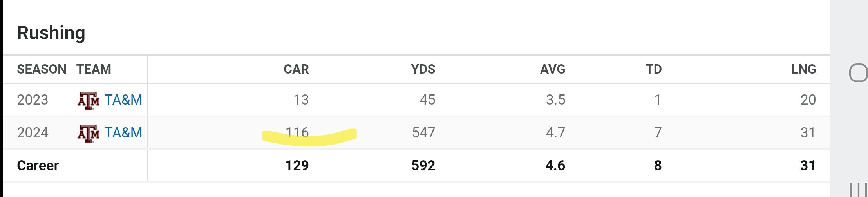The image size is (868, 197).
Task: Click the SEASON column header
Action: pos(42,69)
